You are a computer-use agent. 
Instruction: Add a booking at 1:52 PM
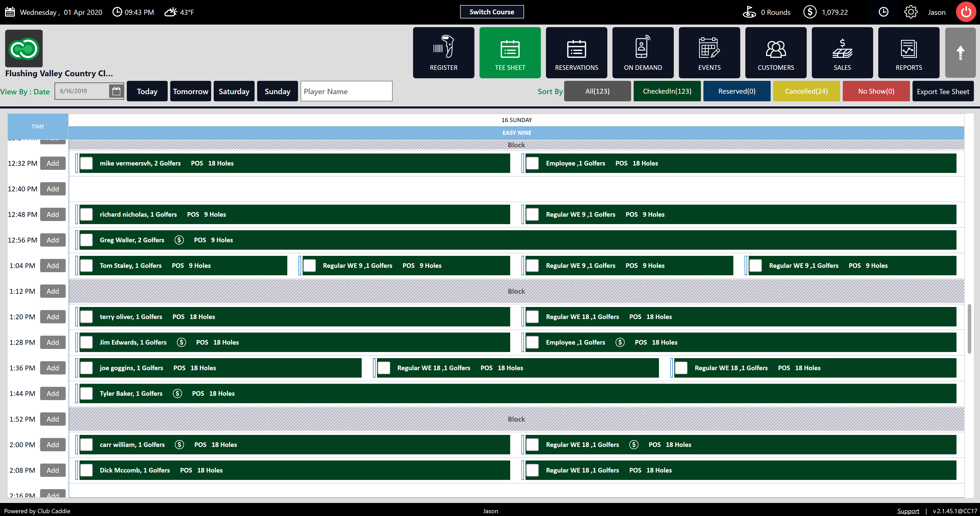[53, 419]
